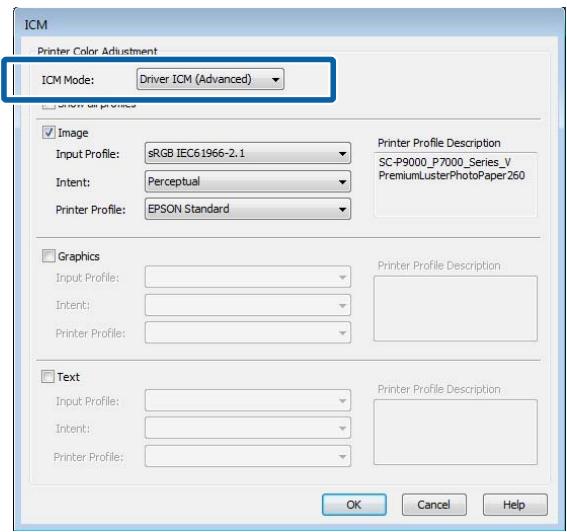Open Graphics Printer Profile dropdown

pos(248,332)
